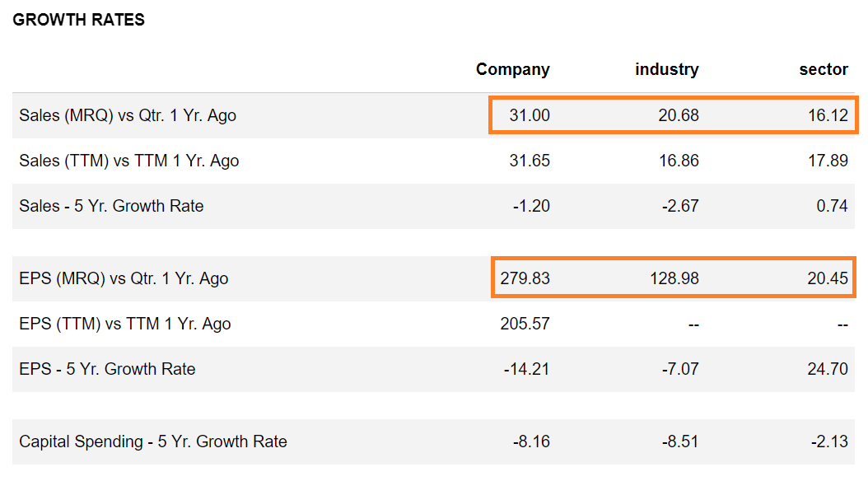
Task: Click company Sales MRQ value 31.00
Action: pos(530,116)
